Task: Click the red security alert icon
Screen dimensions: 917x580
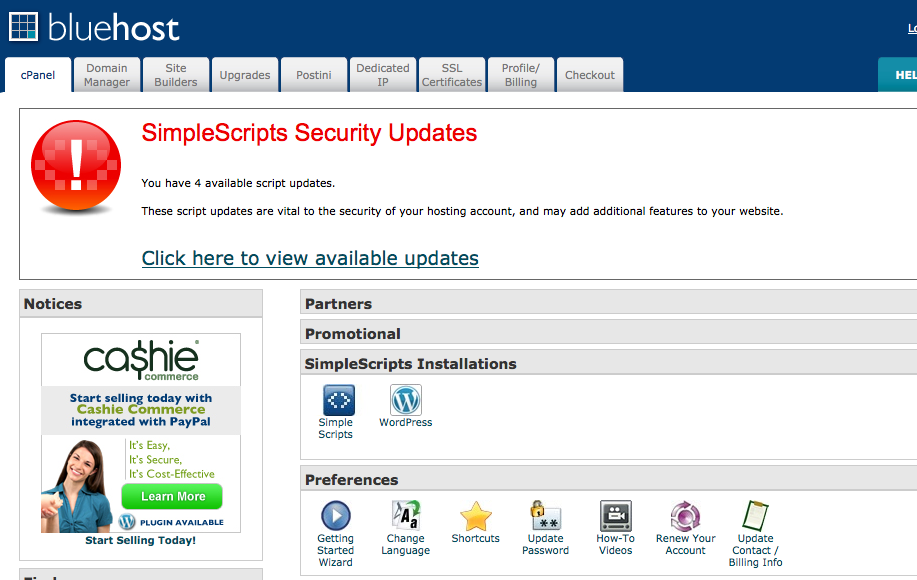Action: point(76,165)
